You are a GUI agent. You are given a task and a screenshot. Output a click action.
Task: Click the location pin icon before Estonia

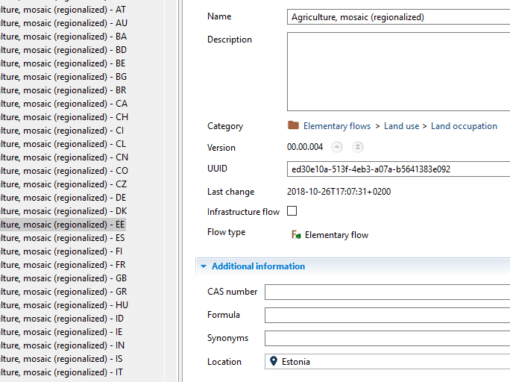click(x=273, y=361)
